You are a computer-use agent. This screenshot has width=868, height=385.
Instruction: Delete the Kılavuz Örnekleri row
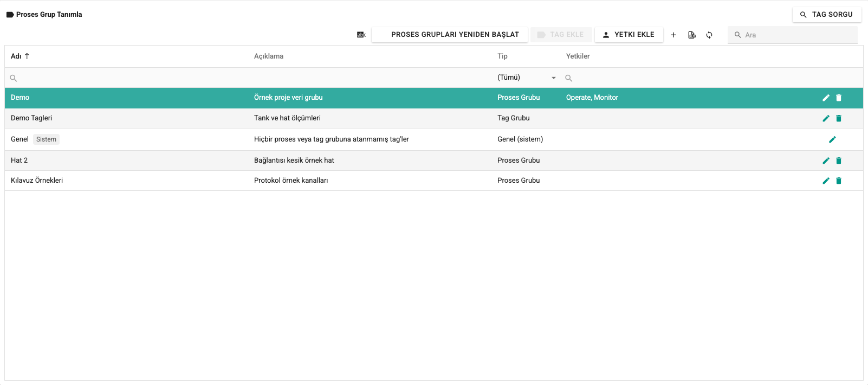pos(839,181)
